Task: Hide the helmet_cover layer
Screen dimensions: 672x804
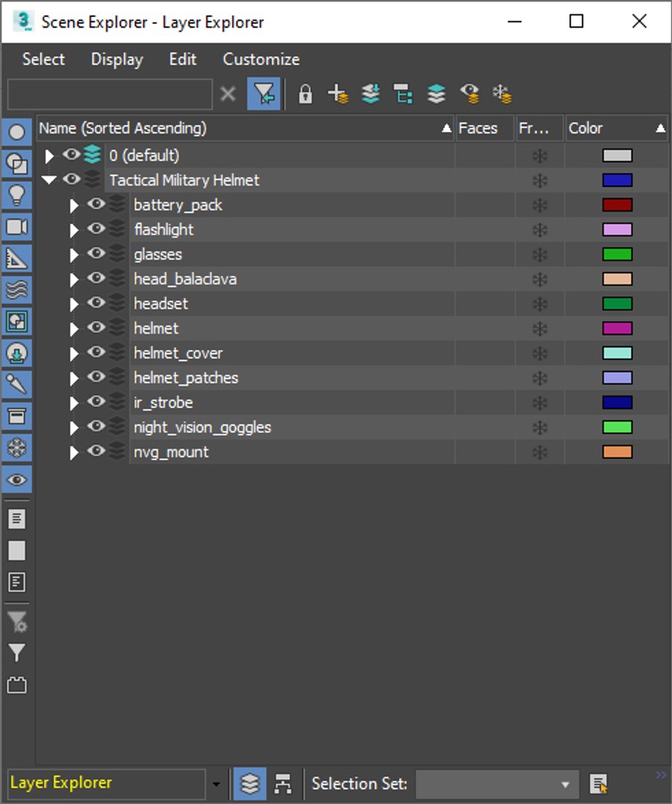Action: [x=96, y=352]
